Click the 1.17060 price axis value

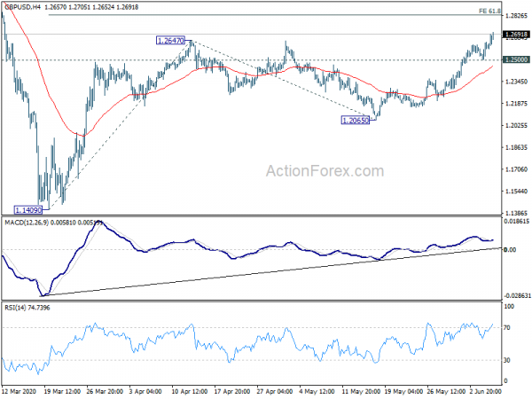click(x=516, y=169)
